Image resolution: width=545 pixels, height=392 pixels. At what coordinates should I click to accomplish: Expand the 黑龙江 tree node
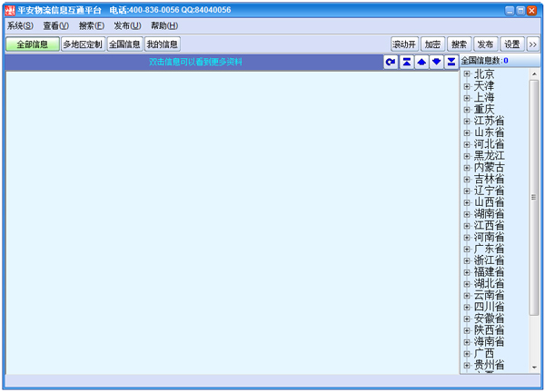point(467,155)
